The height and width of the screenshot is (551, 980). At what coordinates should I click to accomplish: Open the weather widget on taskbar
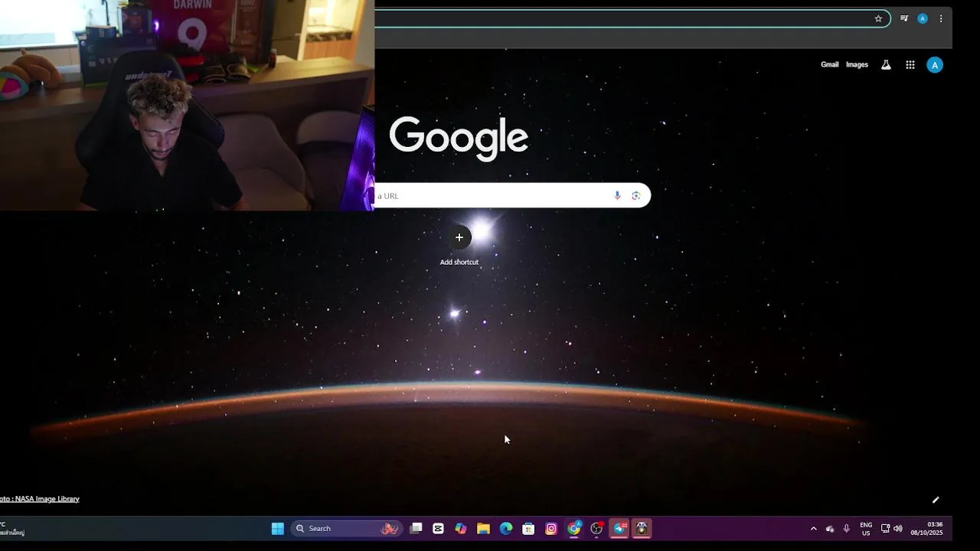coord(12,529)
